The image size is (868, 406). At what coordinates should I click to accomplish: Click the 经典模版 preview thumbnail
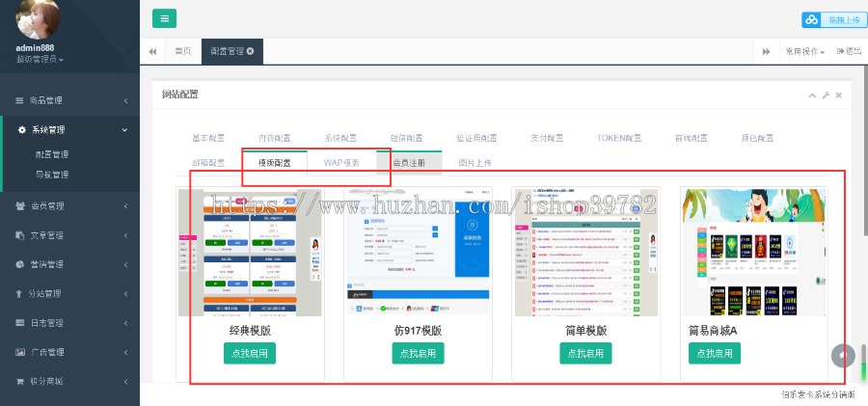click(x=250, y=253)
